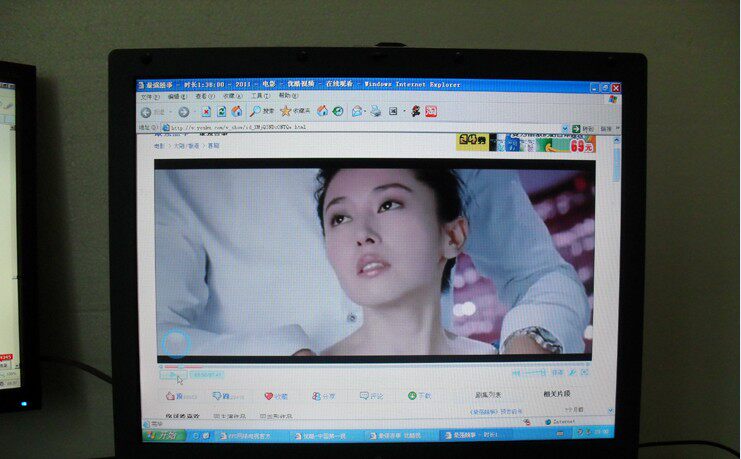741x459 pixels.
Task: Switch to the 剧集列表 tab
Action: 488,395
